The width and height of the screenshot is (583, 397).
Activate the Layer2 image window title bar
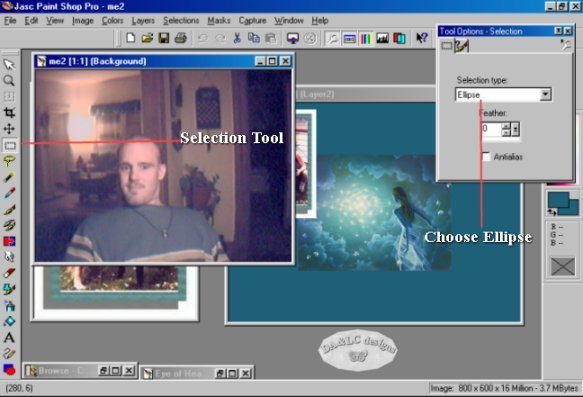[x=365, y=94]
